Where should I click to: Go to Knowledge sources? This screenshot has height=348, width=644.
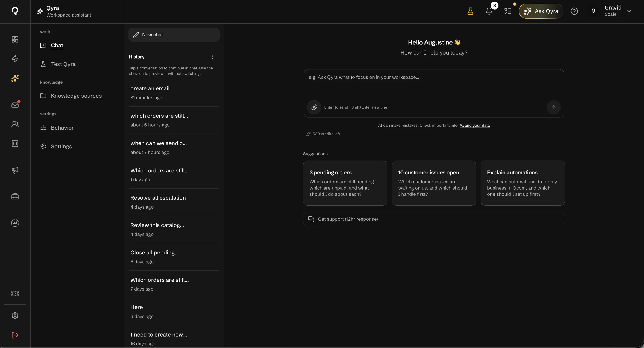coord(71,96)
